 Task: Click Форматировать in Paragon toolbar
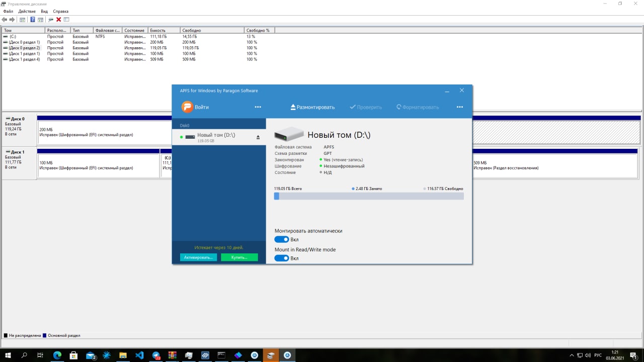[x=418, y=107]
